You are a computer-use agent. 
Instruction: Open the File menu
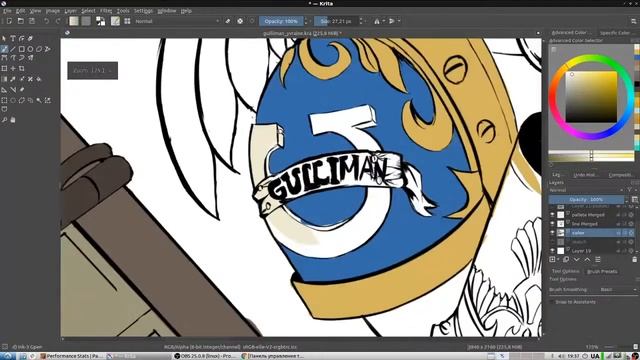pos(7,11)
